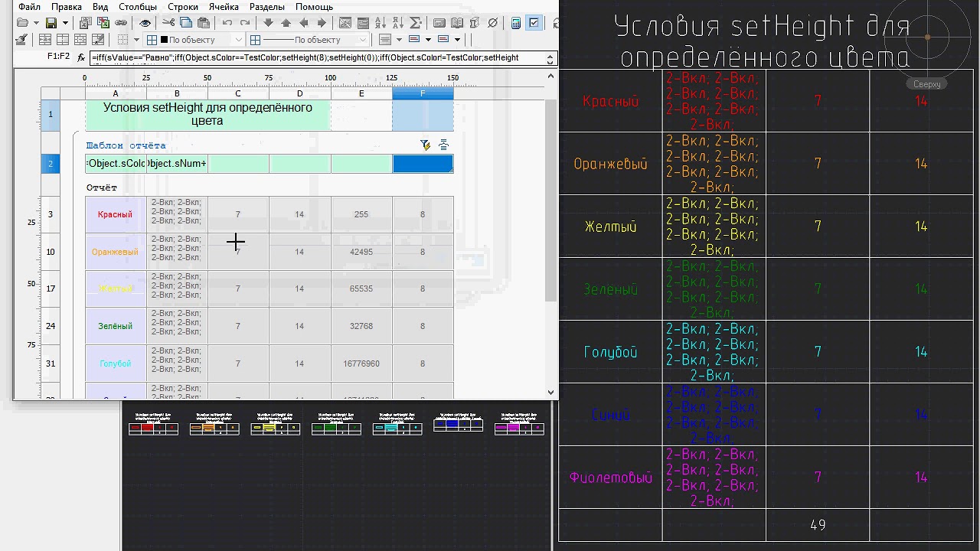
Task: Open the border color 'По объекту' combo box
Action: pos(194,40)
